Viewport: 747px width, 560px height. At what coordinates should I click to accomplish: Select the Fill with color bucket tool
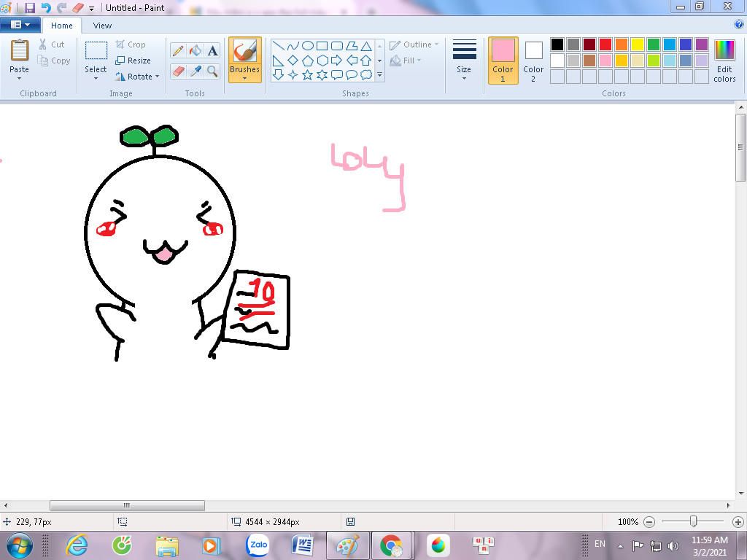pos(196,50)
